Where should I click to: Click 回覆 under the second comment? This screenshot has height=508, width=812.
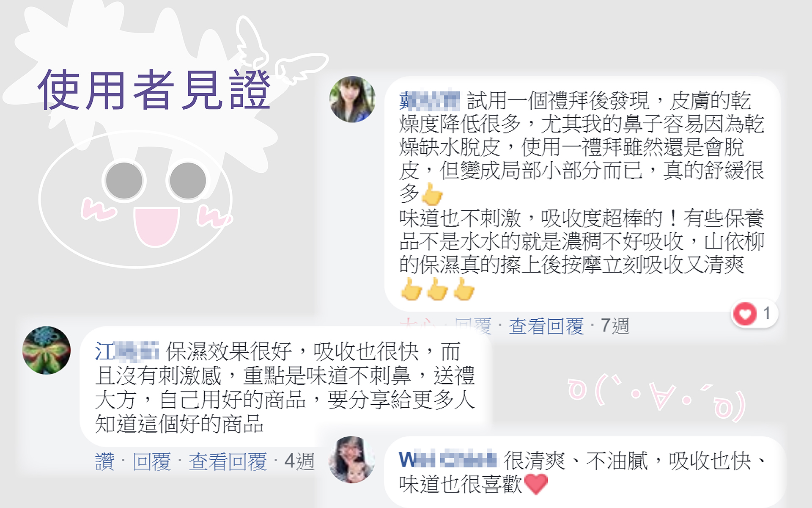click(x=151, y=461)
